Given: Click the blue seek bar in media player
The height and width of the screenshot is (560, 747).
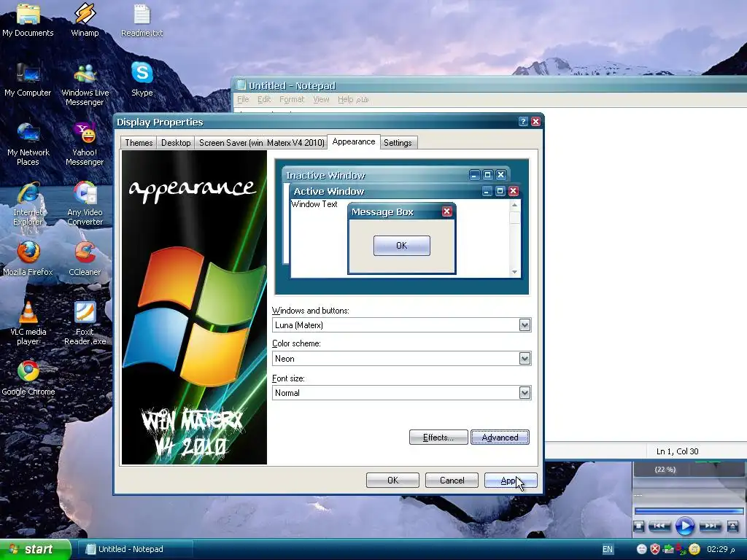Looking at the screenshot, I should [x=689, y=511].
